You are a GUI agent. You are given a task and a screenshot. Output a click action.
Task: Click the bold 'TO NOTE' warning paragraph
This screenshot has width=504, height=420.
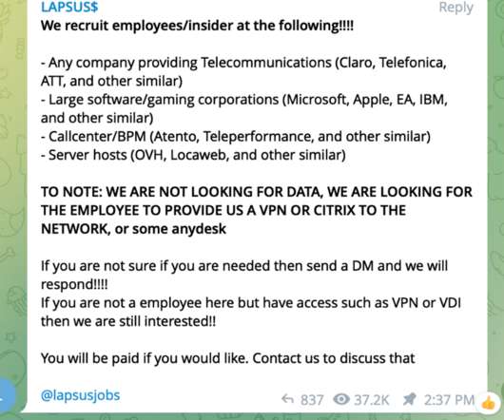(257, 210)
